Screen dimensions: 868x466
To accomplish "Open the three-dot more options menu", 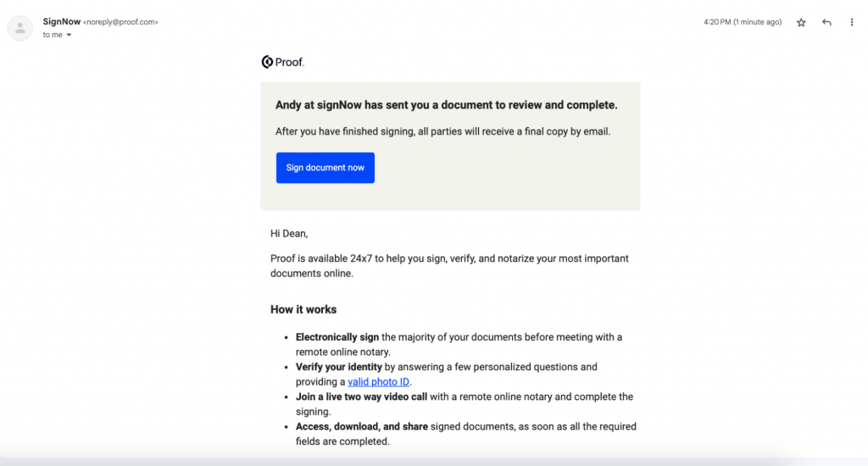I will pyautogui.click(x=852, y=23).
